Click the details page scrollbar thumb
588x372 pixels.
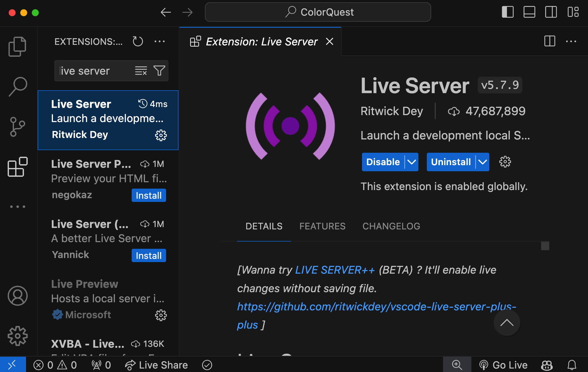[x=545, y=246]
